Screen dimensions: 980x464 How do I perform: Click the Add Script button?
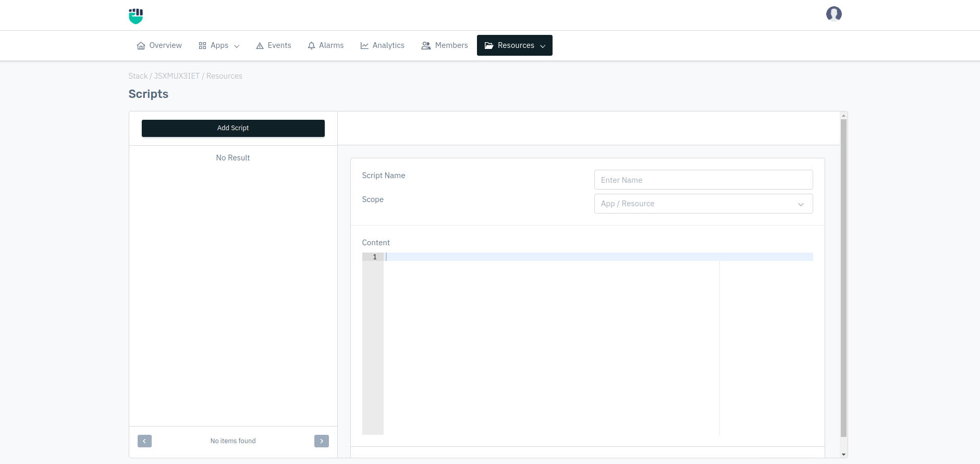[233, 128]
